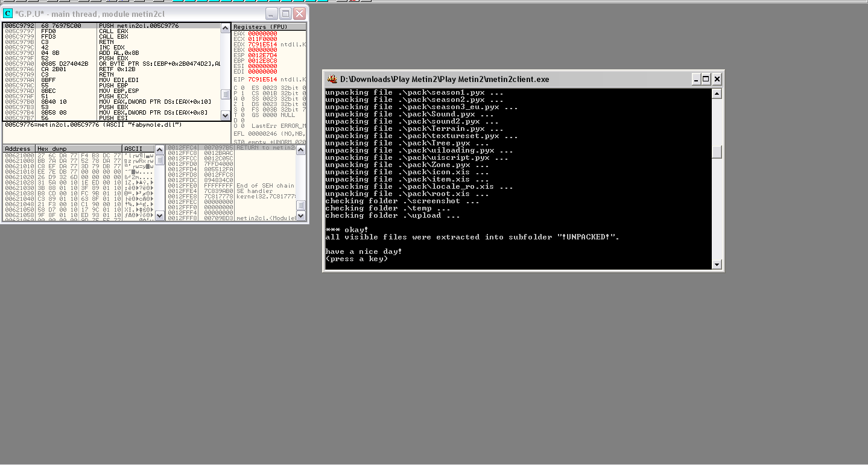Select the ADD AL,0x8B instruction line
This screenshot has height=465, width=868.
[x=112, y=52]
